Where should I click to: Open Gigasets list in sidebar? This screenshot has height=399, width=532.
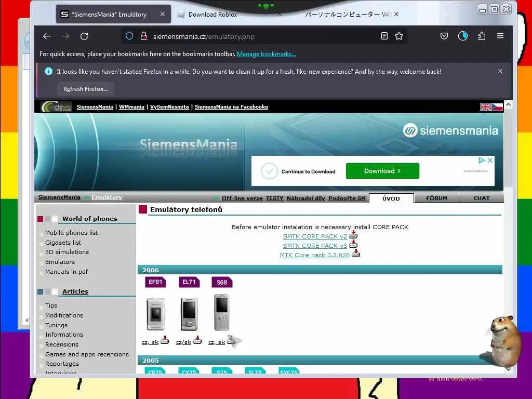(63, 243)
